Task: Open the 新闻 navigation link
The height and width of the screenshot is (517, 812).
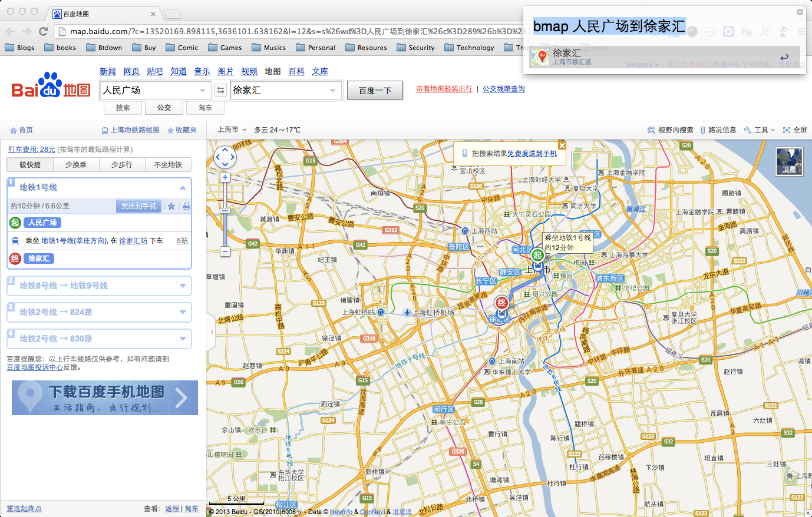Action: pos(108,71)
